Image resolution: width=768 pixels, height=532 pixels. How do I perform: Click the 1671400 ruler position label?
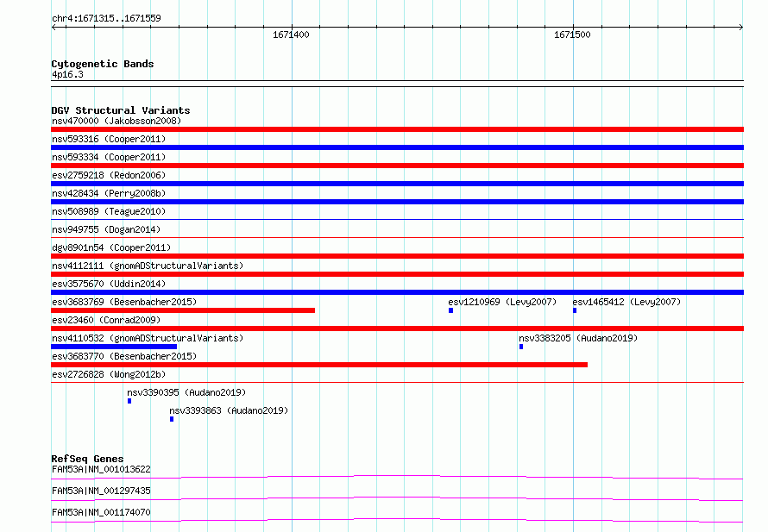point(291,34)
